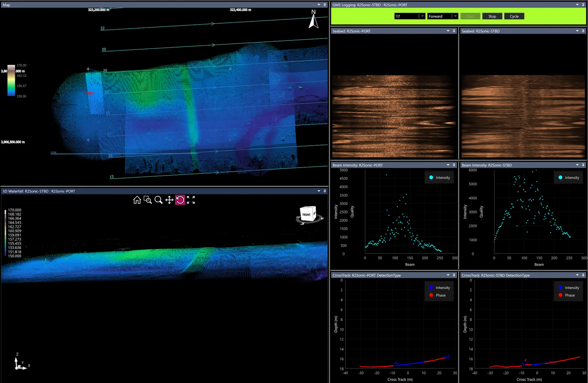Open the line number 17 dropdown

tap(422, 16)
